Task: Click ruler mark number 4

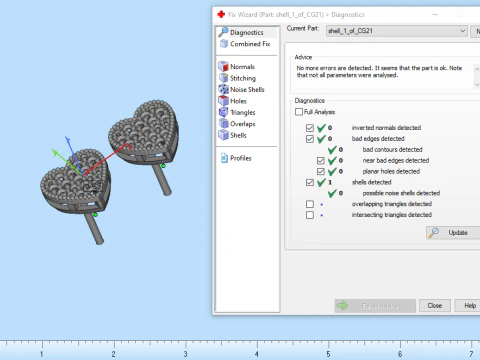Action: pyautogui.click(x=257, y=354)
